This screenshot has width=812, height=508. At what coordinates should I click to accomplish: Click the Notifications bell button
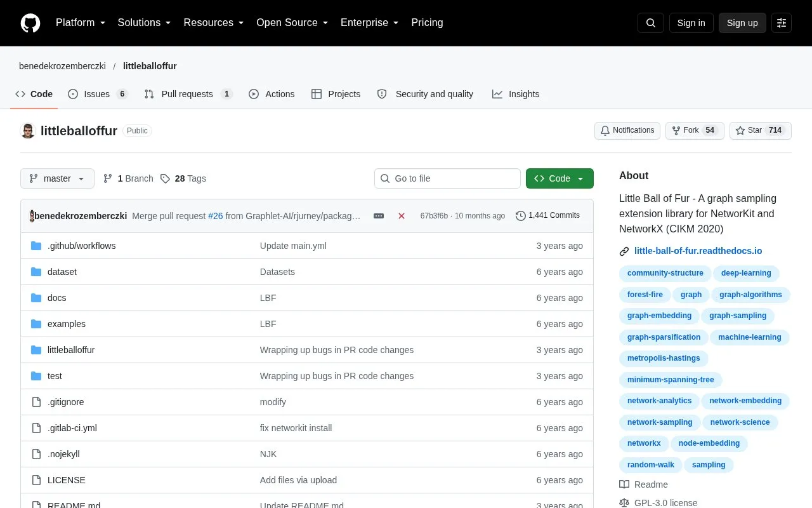click(627, 131)
